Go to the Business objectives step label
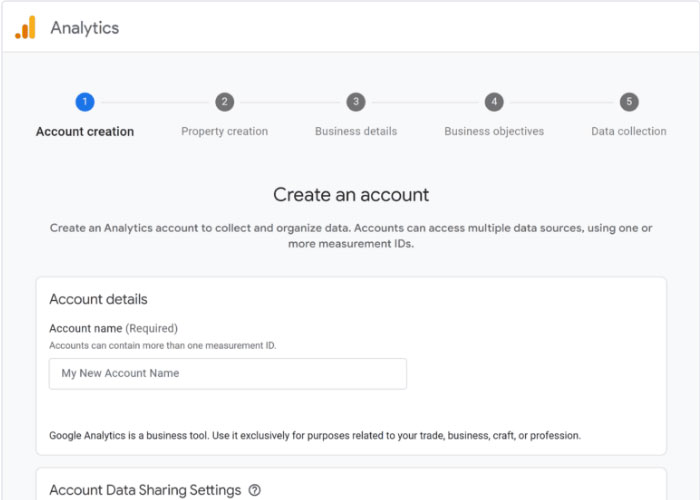Image resolution: width=700 pixels, height=500 pixels. pyautogui.click(x=494, y=131)
